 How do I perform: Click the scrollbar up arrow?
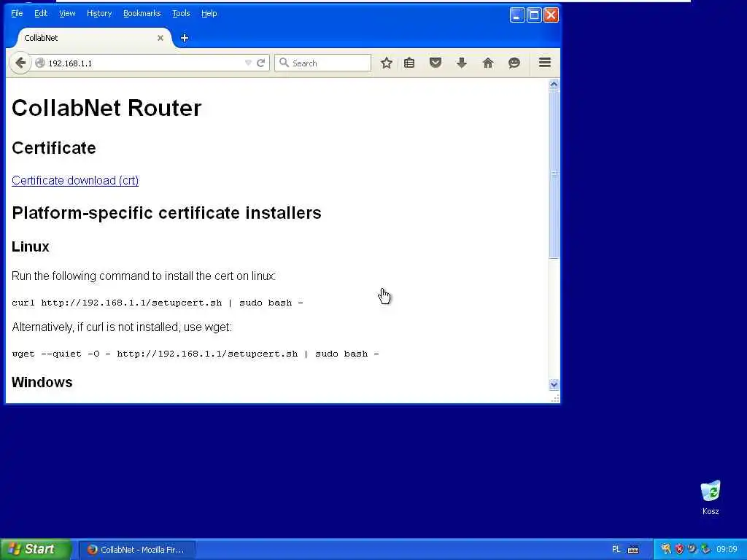(x=554, y=85)
